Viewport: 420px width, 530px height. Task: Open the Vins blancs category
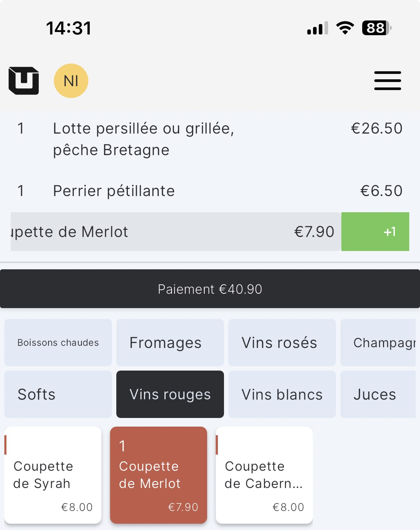pos(282,394)
